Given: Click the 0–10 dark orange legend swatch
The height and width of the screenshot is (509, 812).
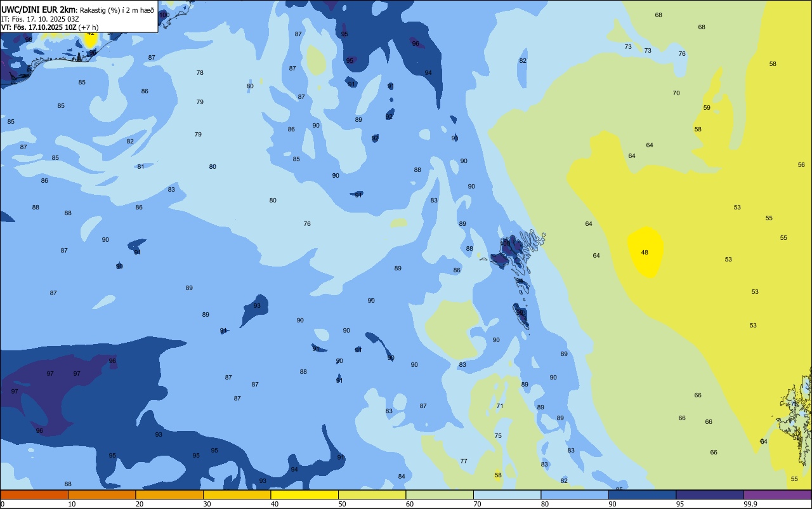Looking at the screenshot, I should (x=34, y=494).
